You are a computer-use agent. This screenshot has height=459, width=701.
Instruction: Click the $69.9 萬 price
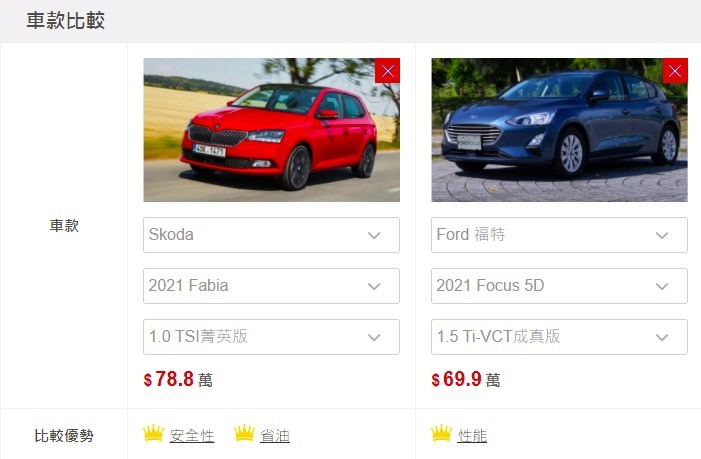(466, 379)
